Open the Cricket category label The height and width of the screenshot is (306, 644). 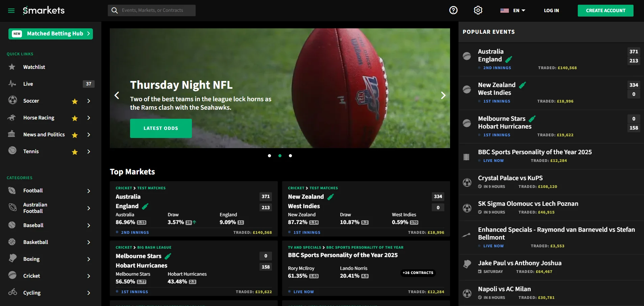[x=31, y=276]
